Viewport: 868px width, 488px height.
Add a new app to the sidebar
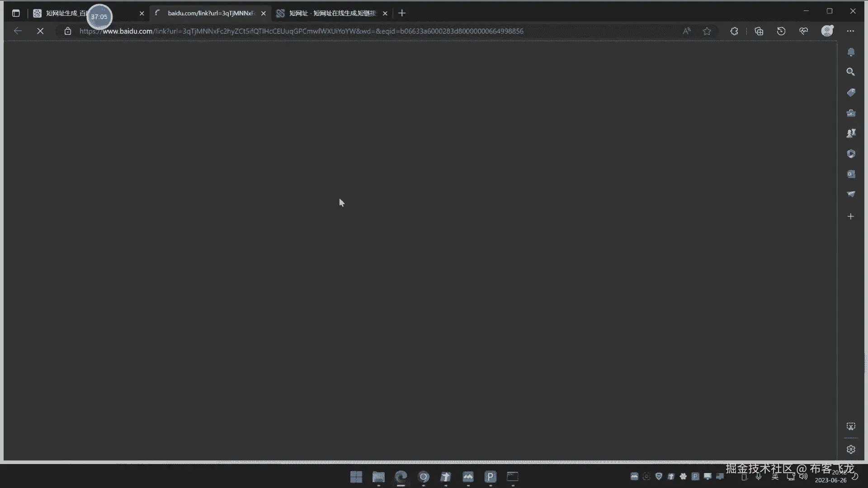851,216
